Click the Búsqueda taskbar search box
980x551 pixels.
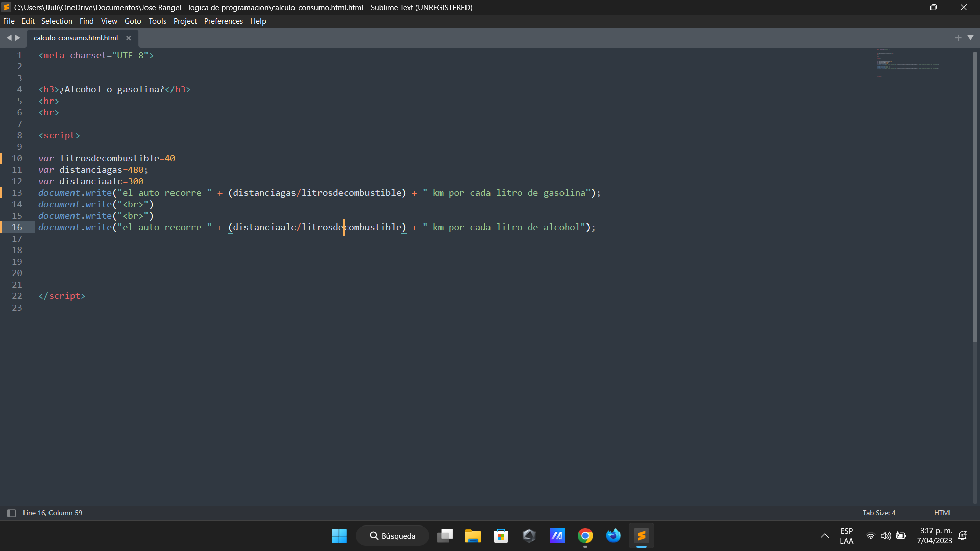click(393, 536)
